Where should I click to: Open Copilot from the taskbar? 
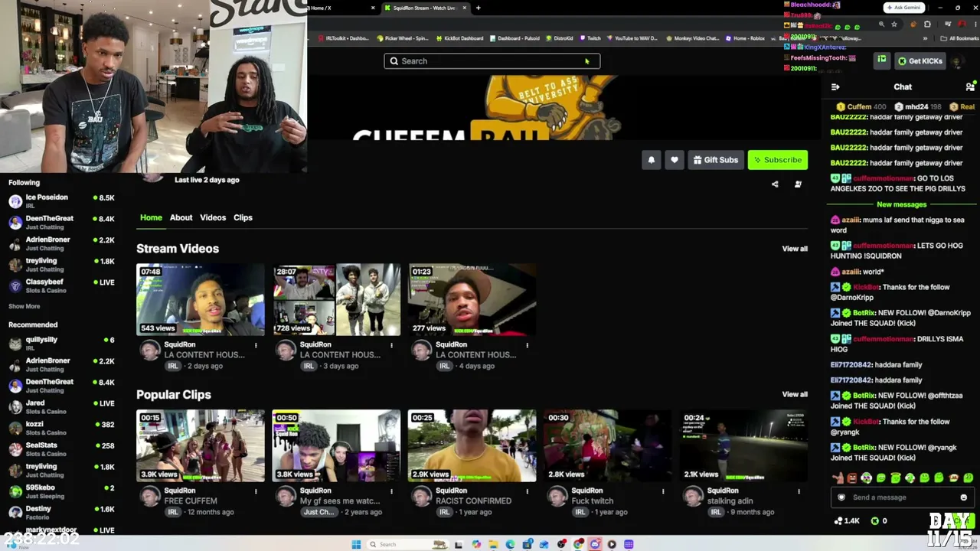click(x=476, y=544)
